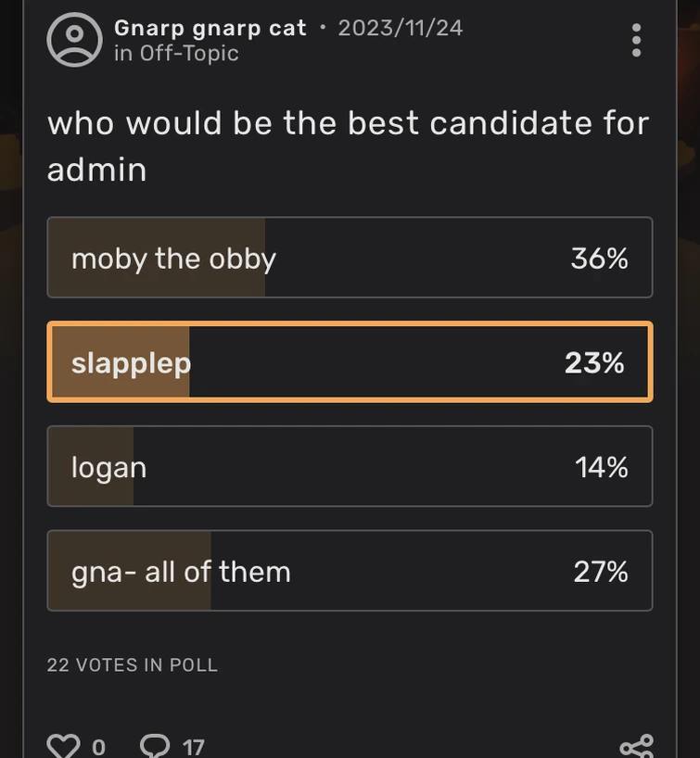
Task: Expand the post options with the kebab menu
Action: click(x=636, y=39)
